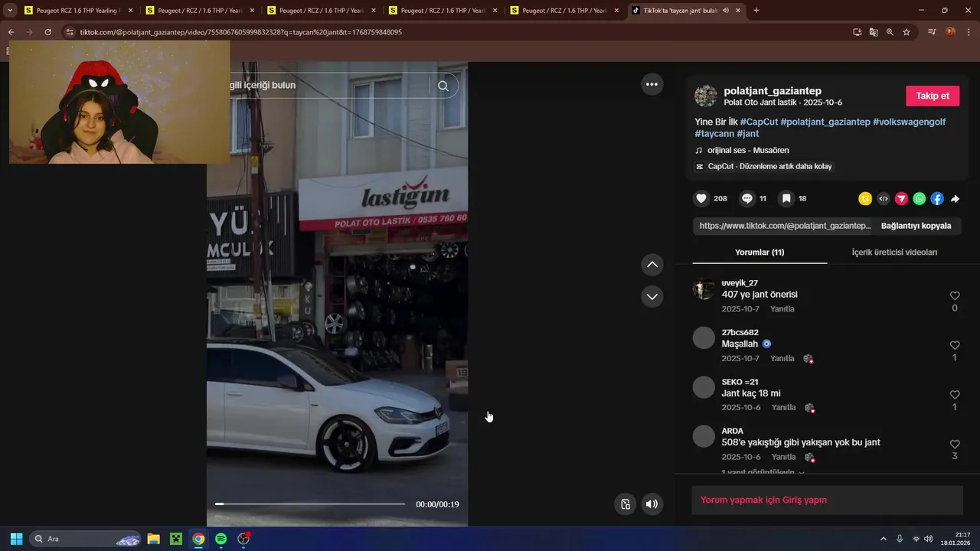Share the video to Facebook
The height and width of the screenshot is (551, 980).
937,199
